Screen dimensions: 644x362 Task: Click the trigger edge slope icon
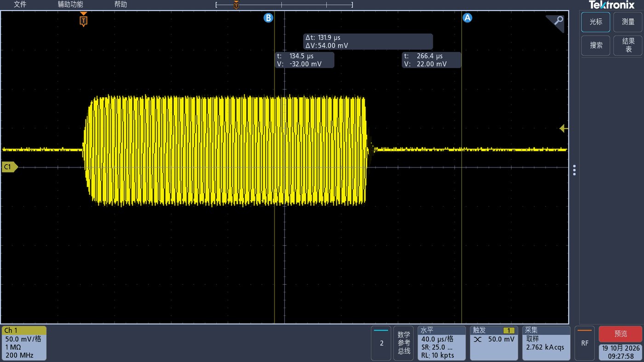[x=477, y=339]
